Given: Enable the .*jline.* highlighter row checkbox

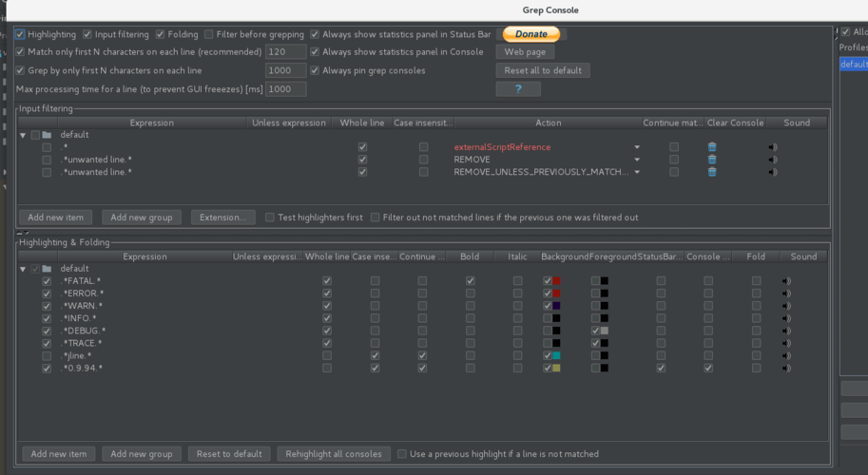Looking at the screenshot, I should (x=47, y=355).
